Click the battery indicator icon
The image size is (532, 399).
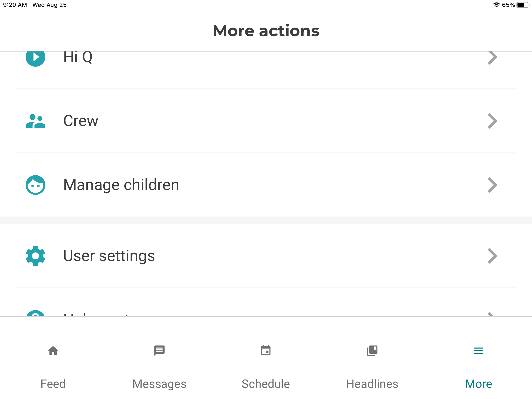pos(523,4)
